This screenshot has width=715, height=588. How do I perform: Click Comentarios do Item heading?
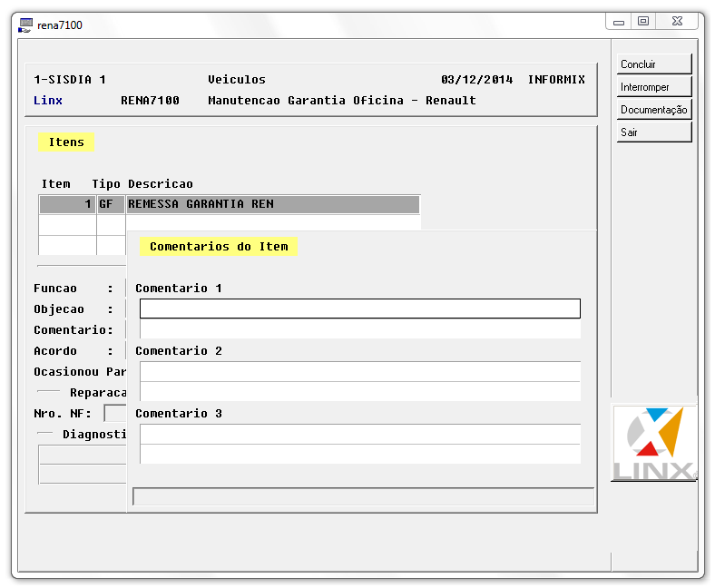[219, 246]
